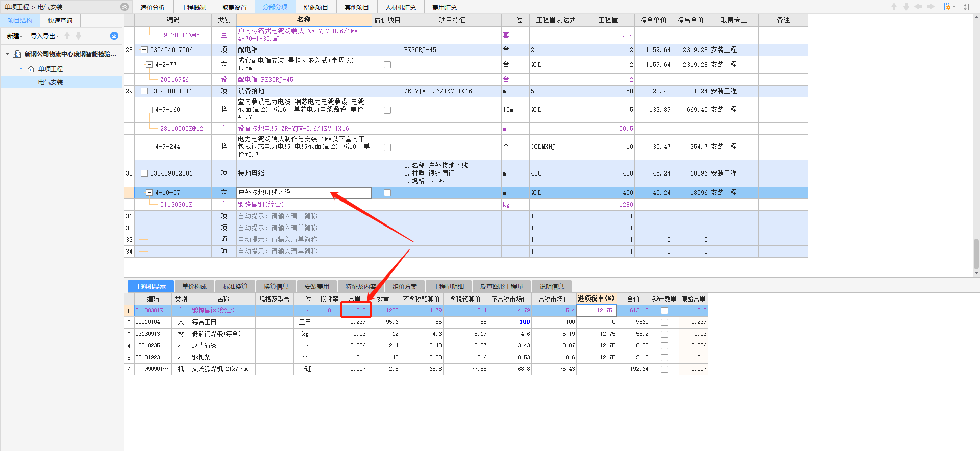Toggle 估价项目 checkbox for row 4-9-244
Image resolution: width=980 pixels, height=451 pixels.
pos(387,147)
